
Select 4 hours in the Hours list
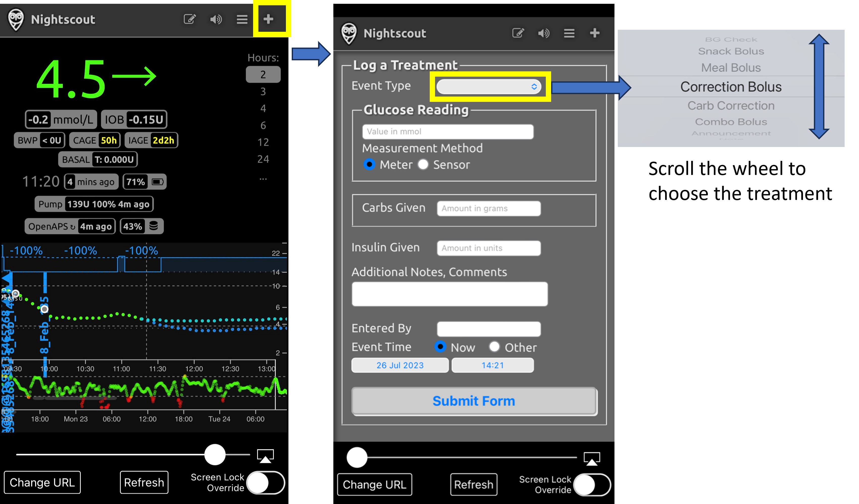coord(263,109)
